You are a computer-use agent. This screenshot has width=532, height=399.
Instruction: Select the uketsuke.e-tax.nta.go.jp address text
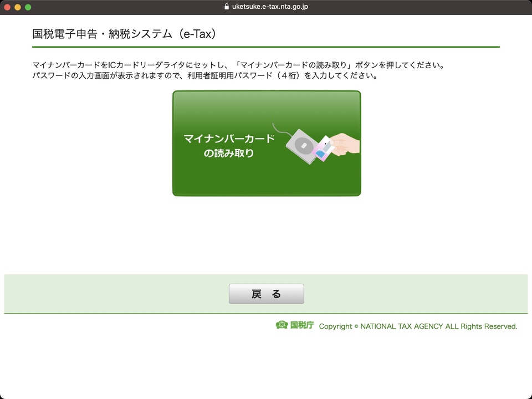pyautogui.click(x=270, y=7)
